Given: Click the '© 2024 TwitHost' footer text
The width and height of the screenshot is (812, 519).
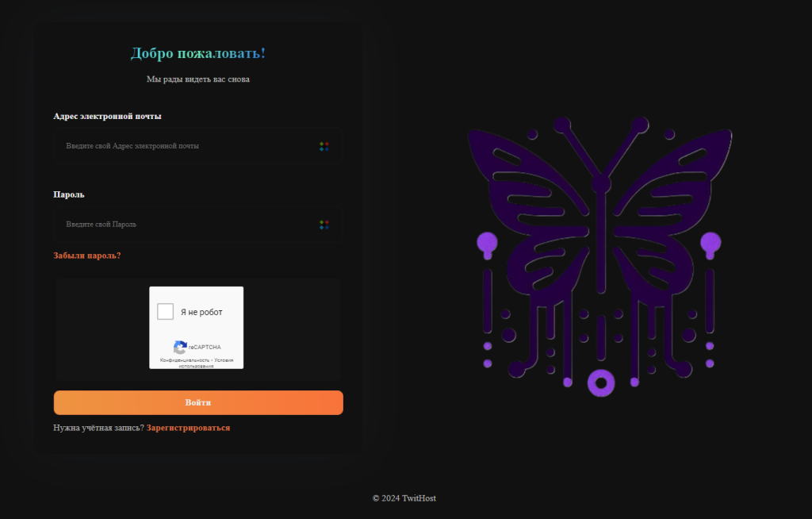Looking at the screenshot, I should (404, 498).
